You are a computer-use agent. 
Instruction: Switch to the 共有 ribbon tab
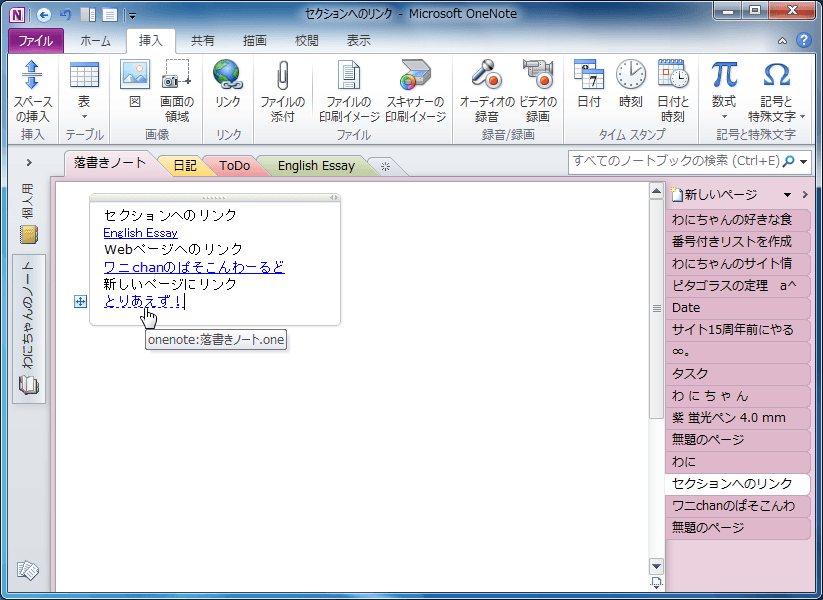[203, 40]
